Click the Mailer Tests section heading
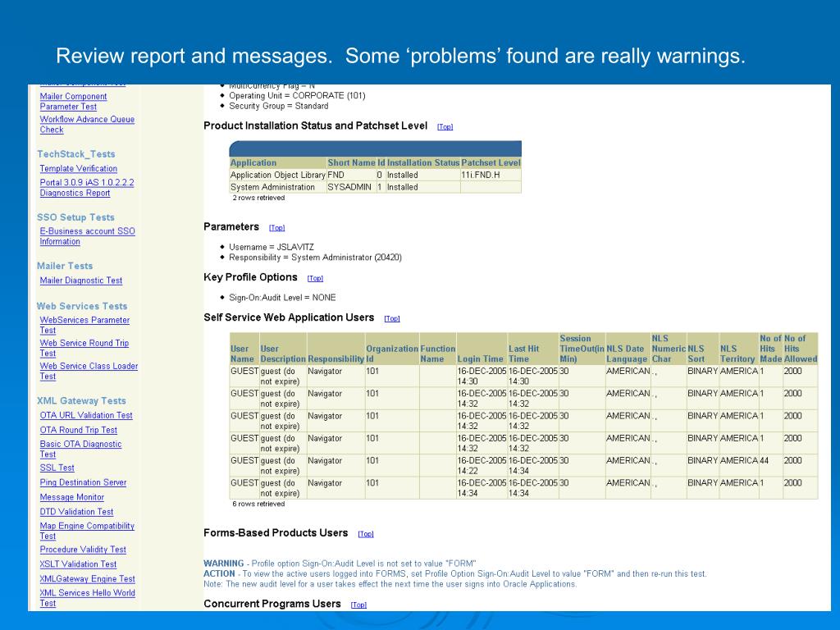The image size is (840, 630). tap(65, 266)
